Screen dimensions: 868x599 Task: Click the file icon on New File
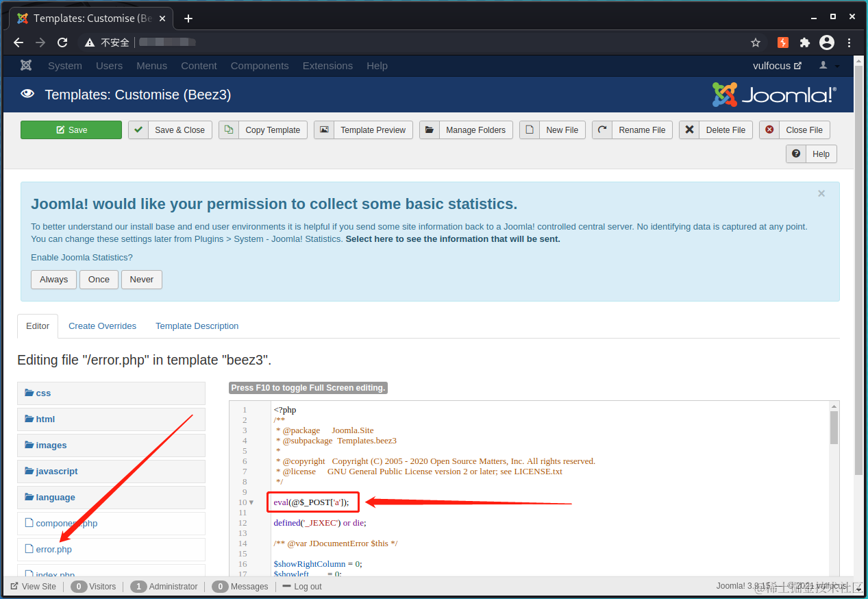[x=530, y=130]
